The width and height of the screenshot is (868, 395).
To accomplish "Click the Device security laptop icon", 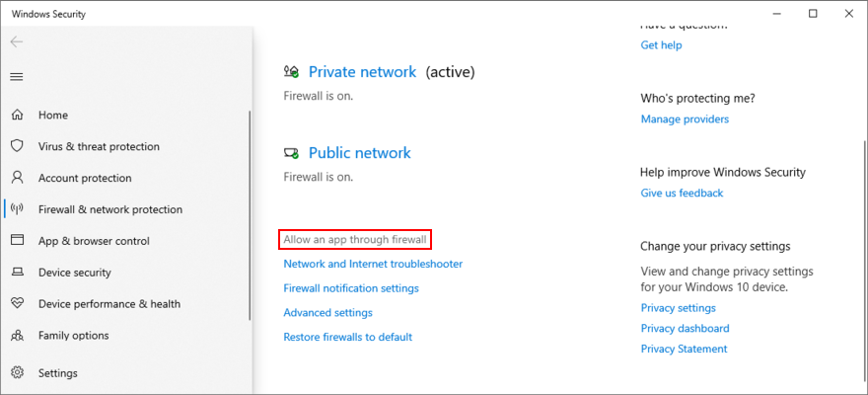I will pyautogui.click(x=17, y=273).
